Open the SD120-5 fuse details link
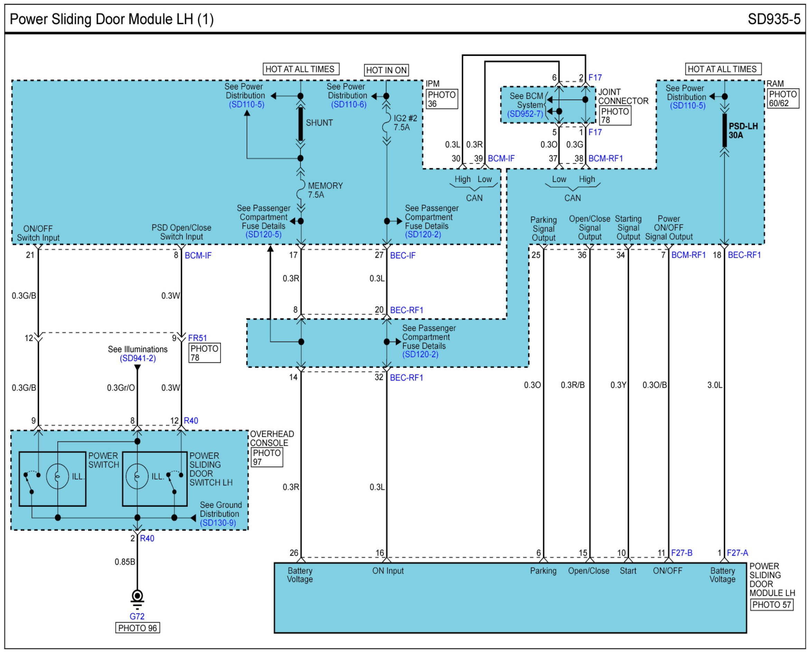This screenshot has height=654, width=812. pos(263,234)
